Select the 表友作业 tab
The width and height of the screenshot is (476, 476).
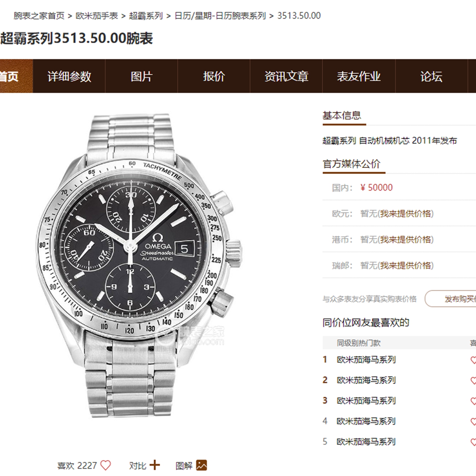pyautogui.click(x=359, y=76)
